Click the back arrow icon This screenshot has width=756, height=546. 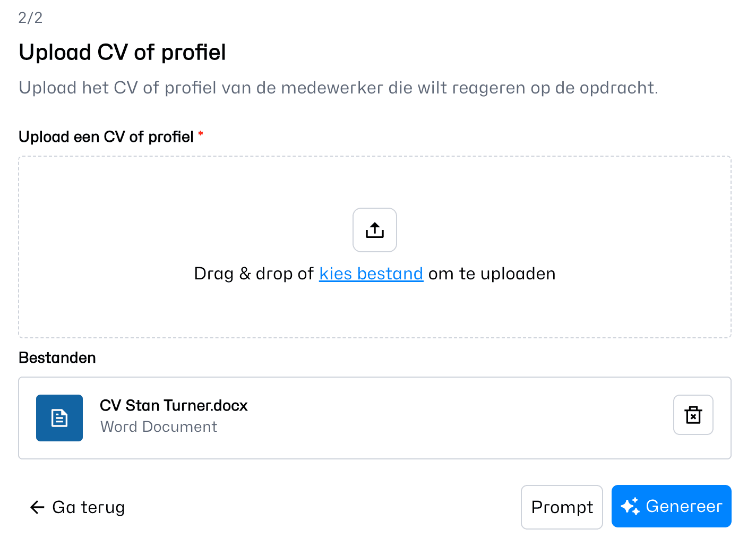pyautogui.click(x=37, y=507)
